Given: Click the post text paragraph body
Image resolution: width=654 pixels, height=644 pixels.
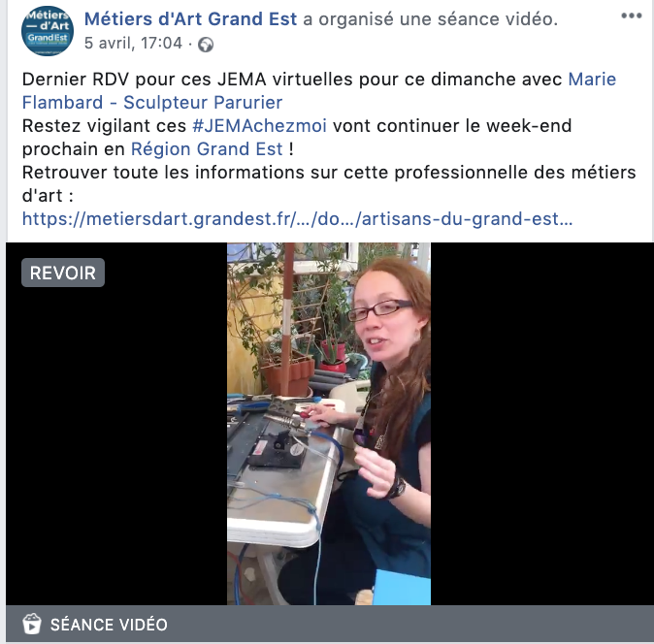Looking at the screenshot, I should pyautogui.click(x=329, y=148).
